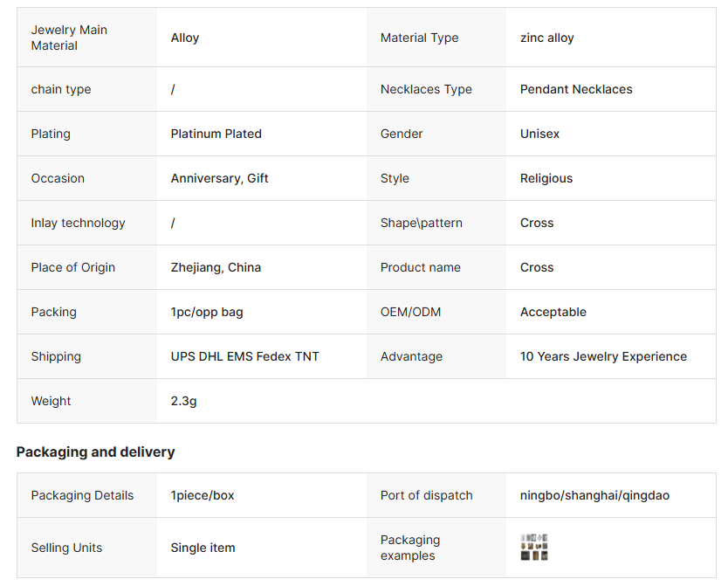728x586 pixels.
Task: Click the 'Shape\pattern' attribute label
Action: click(422, 223)
